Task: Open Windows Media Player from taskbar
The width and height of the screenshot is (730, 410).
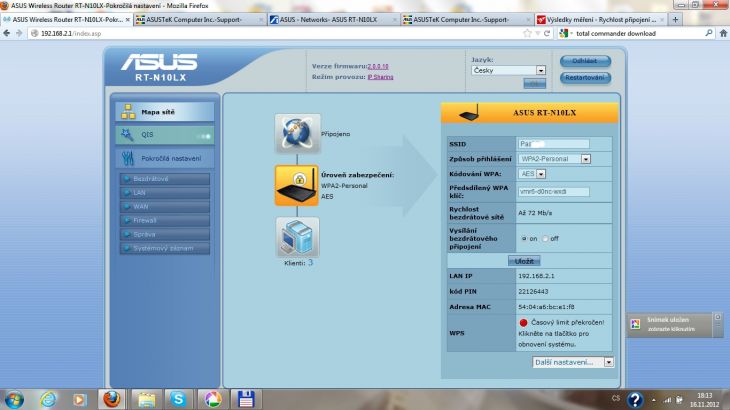Action: 79,400
